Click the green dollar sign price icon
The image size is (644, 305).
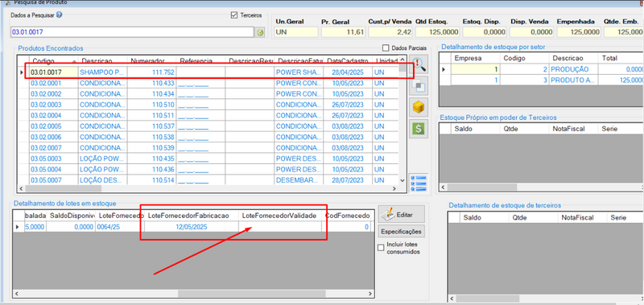(x=419, y=129)
